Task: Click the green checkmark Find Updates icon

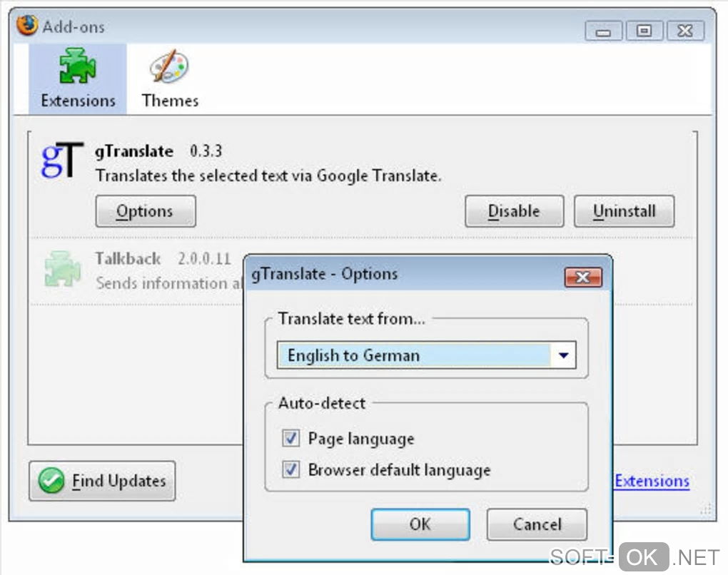Action: [51, 481]
